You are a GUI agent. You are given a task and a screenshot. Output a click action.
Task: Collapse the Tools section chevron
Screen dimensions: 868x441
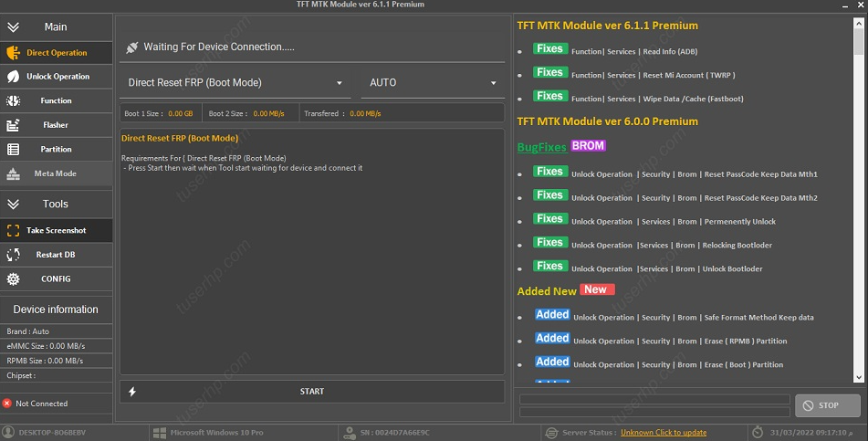(x=14, y=205)
